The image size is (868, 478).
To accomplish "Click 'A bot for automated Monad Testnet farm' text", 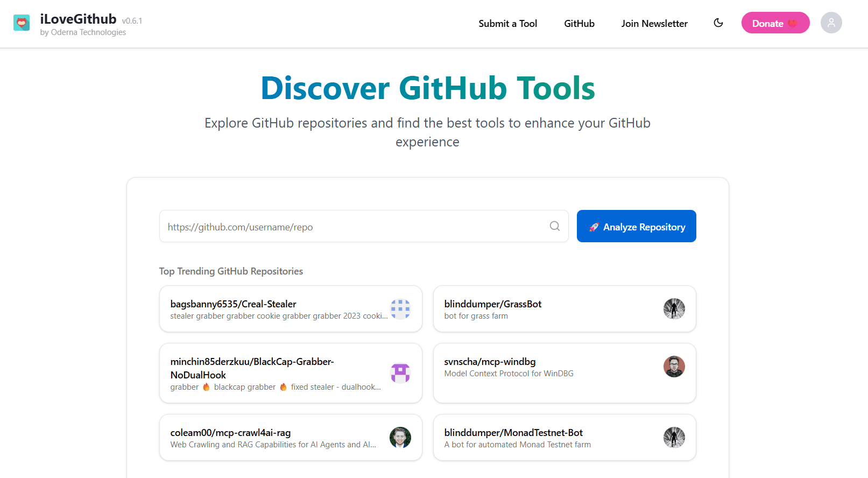I will pos(517,445).
